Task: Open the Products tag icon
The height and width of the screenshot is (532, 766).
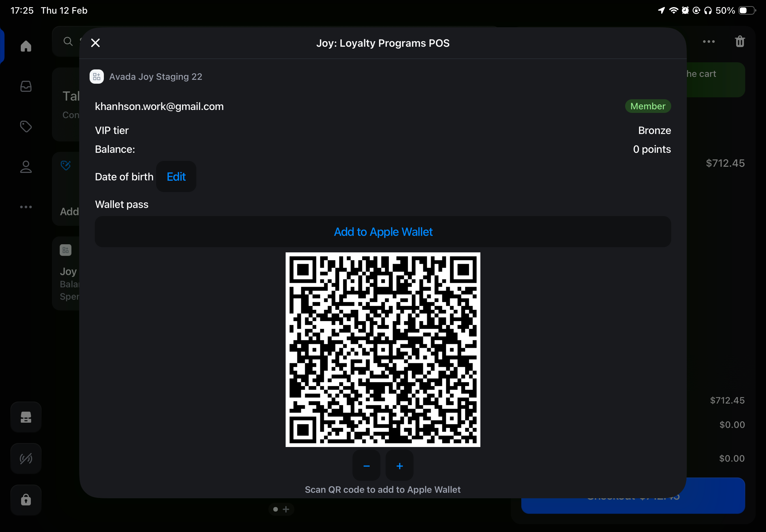Action: tap(26, 127)
